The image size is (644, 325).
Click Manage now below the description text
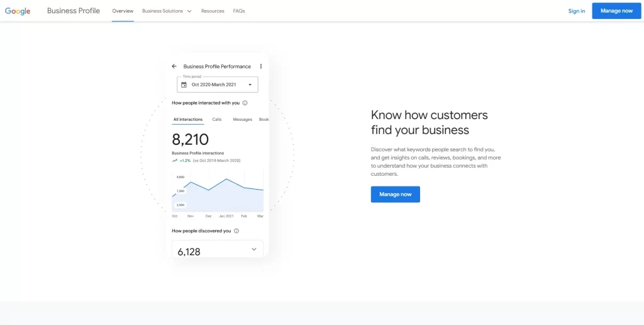click(x=395, y=194)
